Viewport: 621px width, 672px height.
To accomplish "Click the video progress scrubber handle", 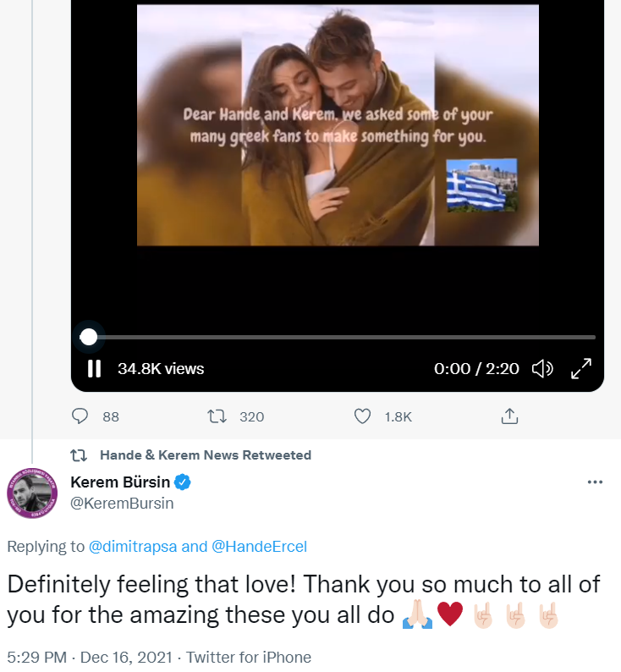I will (88, 337).
